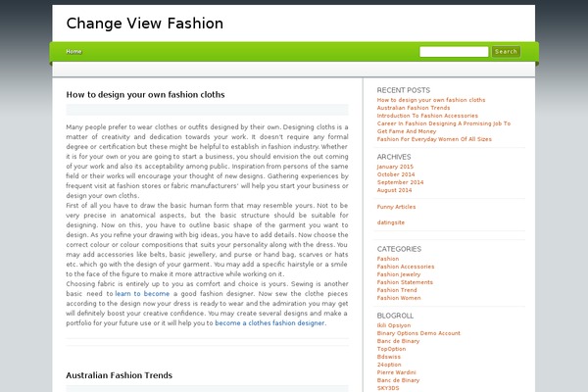
Task: Open recent post Fashion For Everyday Women
Action: tap(434, 139)
